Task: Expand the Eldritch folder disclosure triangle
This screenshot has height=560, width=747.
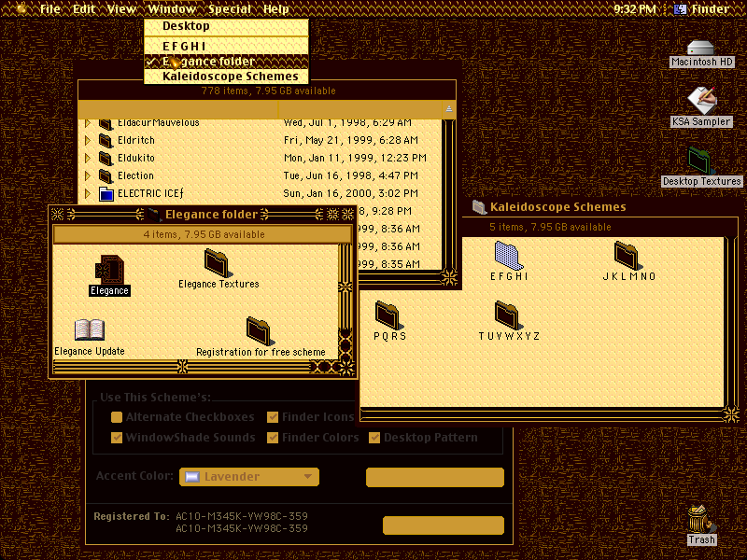Action: point(87,141)
